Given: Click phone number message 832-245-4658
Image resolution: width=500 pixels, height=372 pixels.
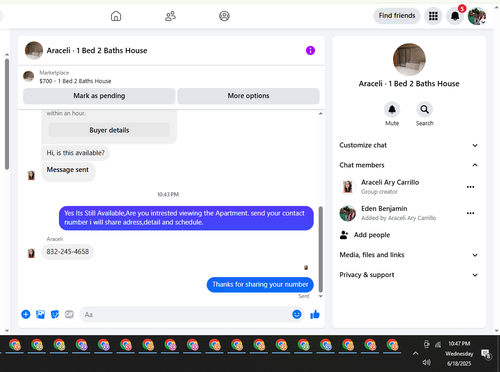Looking at the screenshot, I should click(x=68, y=252).
